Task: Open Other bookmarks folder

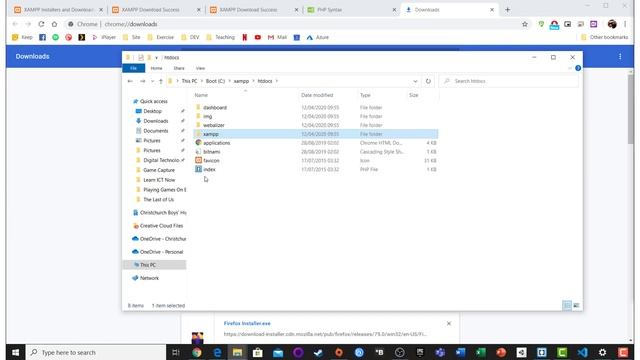Action: click(604, 37)
